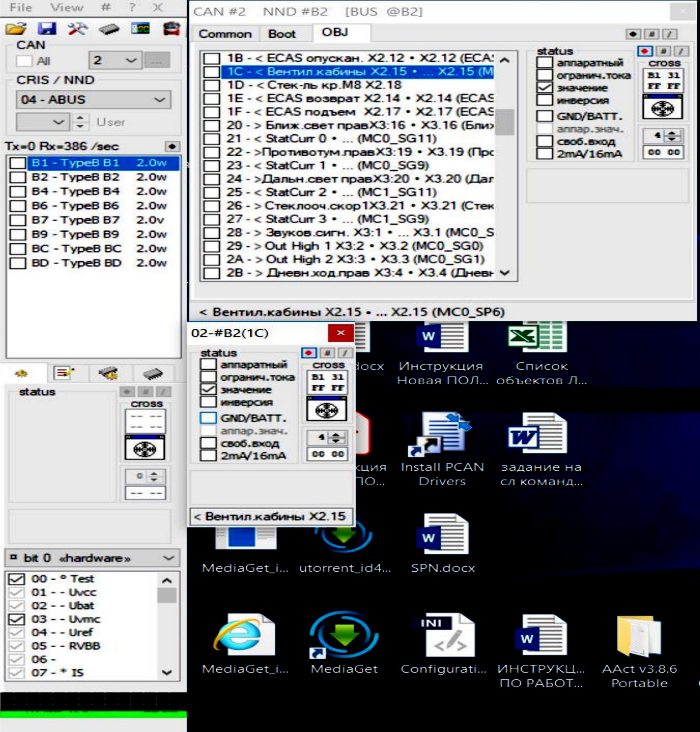
Task: Click the save floppy disk icon
Action: (x=47, y=29)
